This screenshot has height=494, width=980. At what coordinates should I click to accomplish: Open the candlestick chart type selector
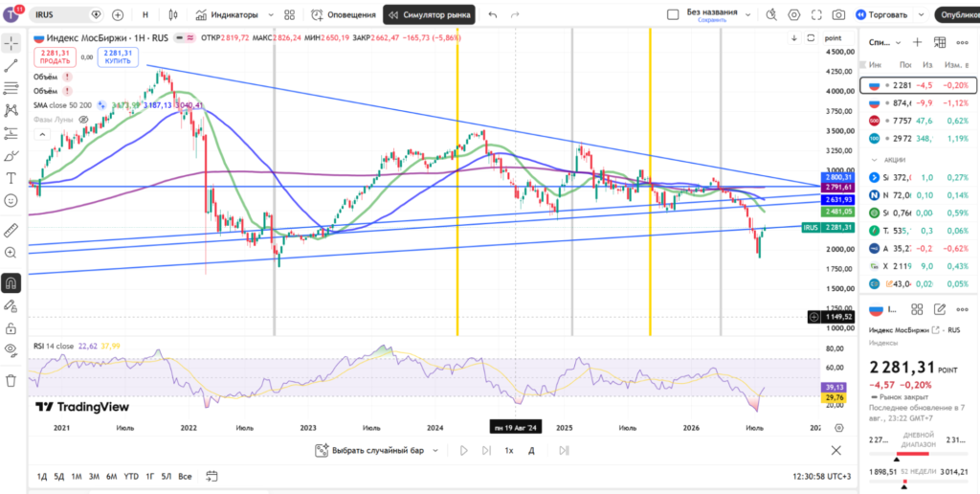click(173, 14)
